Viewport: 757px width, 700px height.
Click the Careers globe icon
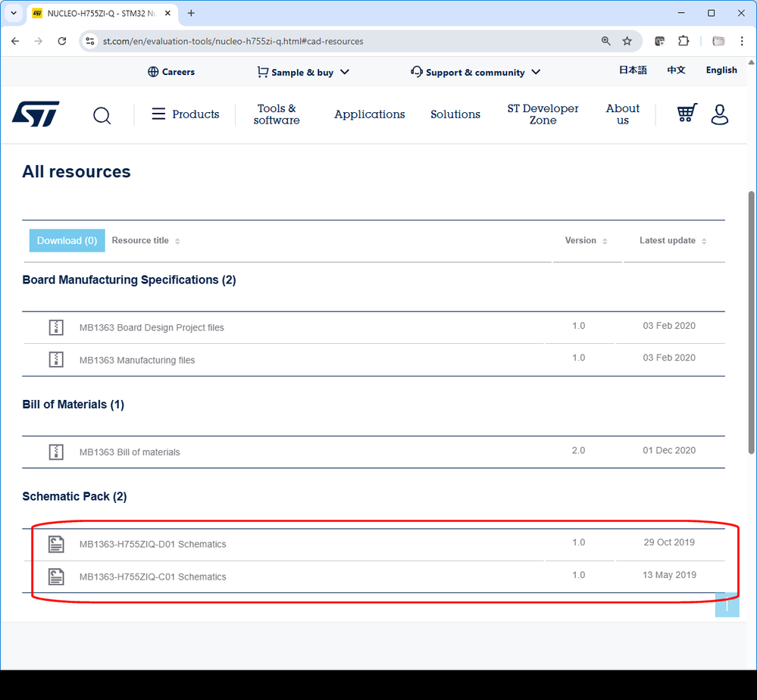coord(153,72)
